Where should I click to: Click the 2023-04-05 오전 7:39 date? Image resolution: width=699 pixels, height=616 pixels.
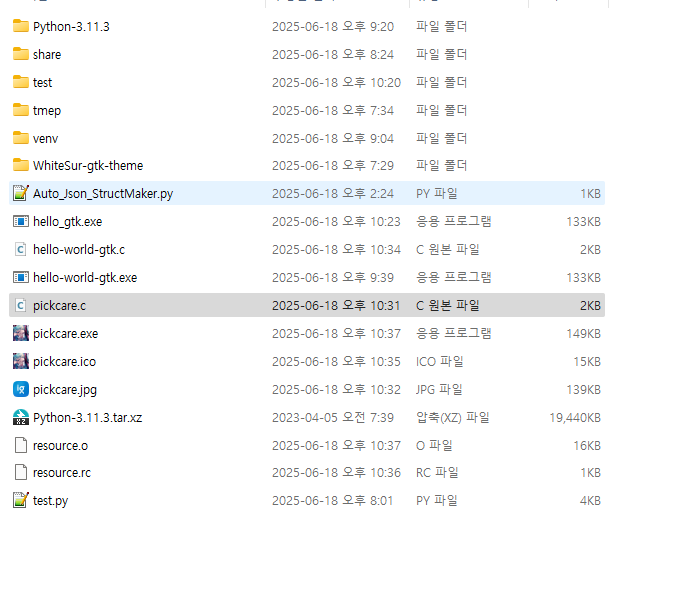pyautogui.click(x=333, y=418)
